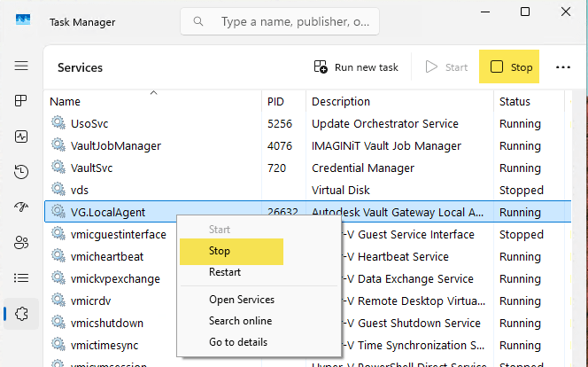588x367 pixels.
Task: Select the UsoSvc service name
Action: pyautogui.click(x=89, y=124)
